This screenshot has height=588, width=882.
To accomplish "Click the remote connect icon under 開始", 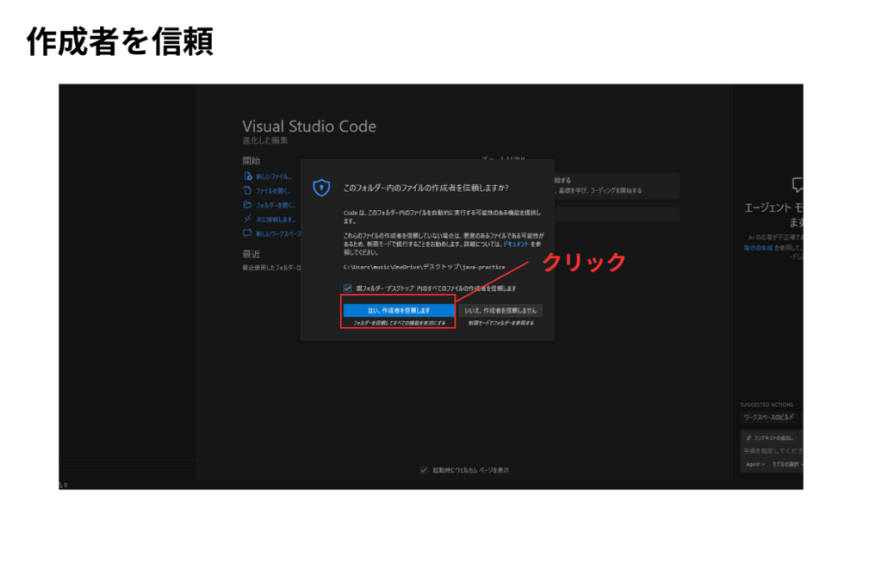I will (x=247, y=219).
